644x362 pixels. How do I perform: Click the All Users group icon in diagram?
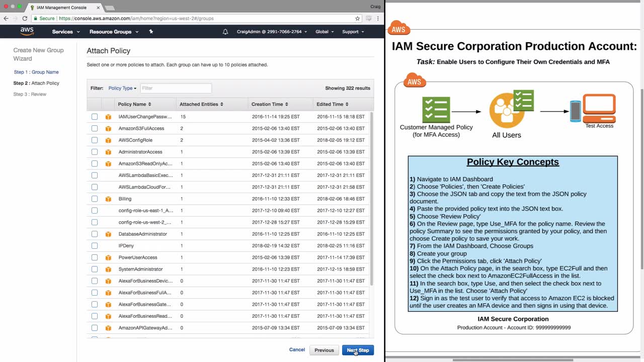point(511,109)
